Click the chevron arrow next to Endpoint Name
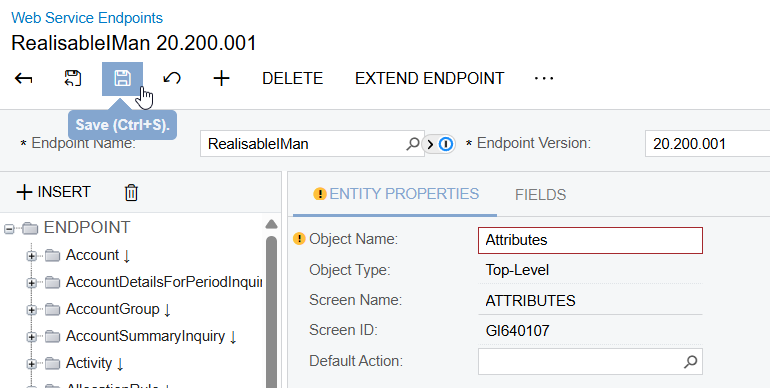The width and height of the screenshot is (770, 388). tap(430, 144)
